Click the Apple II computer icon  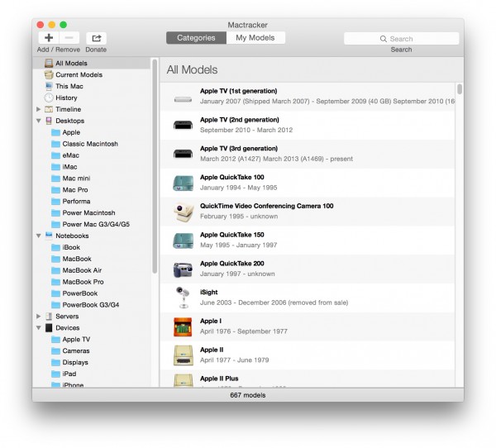pos(184,355)
